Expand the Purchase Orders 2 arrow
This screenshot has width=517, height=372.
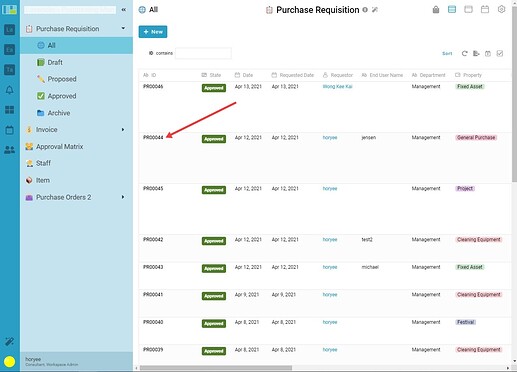point(123,197)
